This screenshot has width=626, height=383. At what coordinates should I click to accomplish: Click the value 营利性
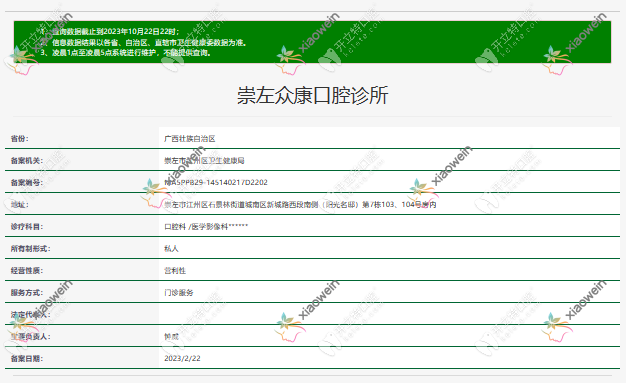click(x=175, y=270)
